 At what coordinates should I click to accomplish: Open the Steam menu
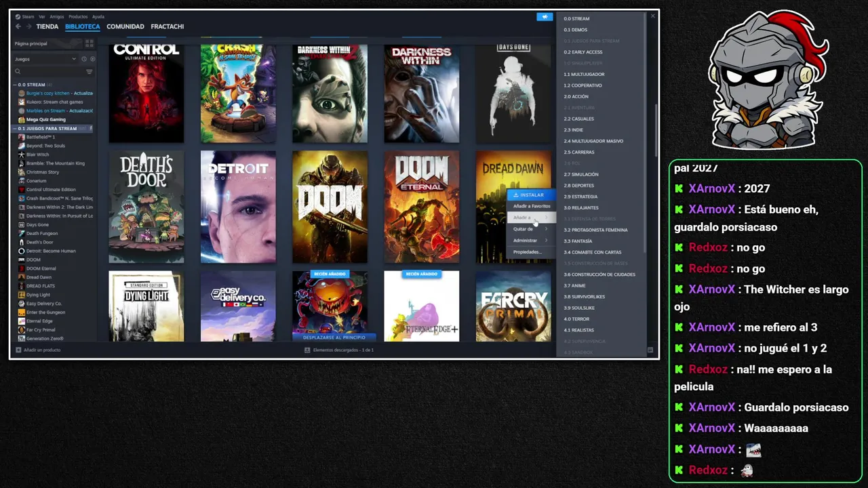[x=28, y=16]
